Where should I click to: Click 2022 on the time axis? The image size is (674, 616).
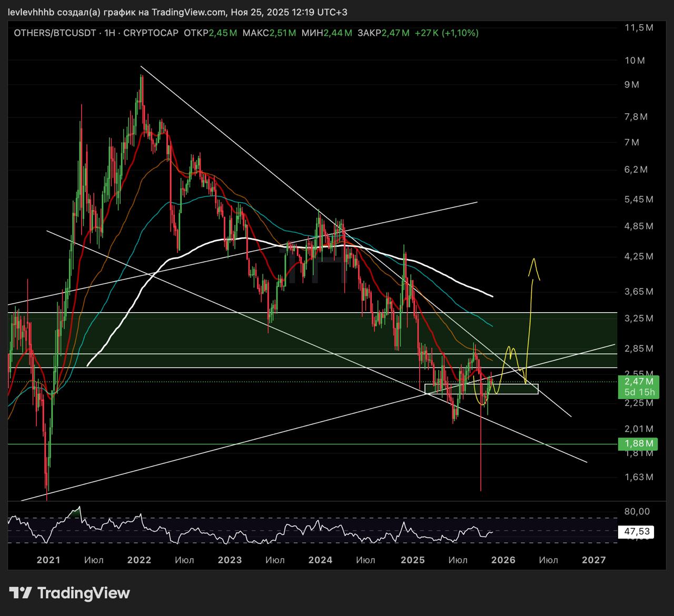point(139,560)
